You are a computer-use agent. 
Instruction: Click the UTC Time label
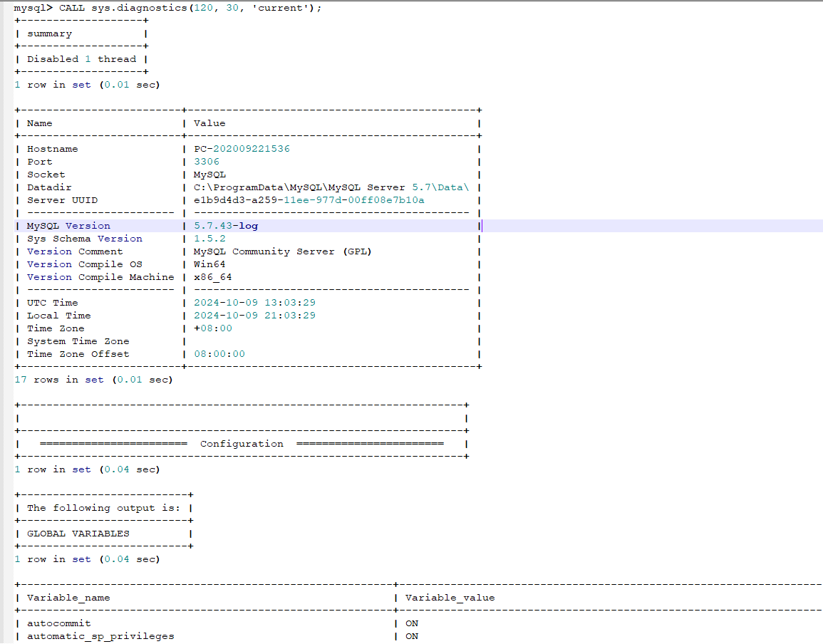point(53,303)
